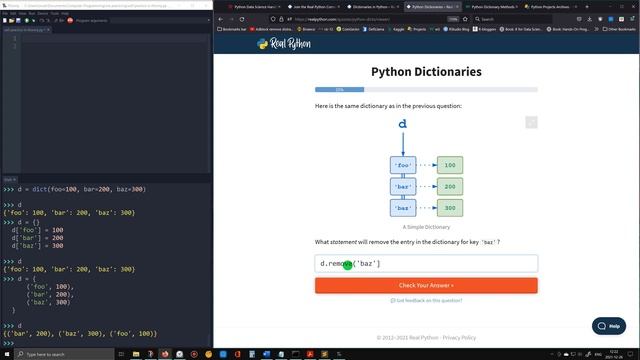Click Thonny program arguments field
This screenshot has width=640, height=360.
point(159,20)
